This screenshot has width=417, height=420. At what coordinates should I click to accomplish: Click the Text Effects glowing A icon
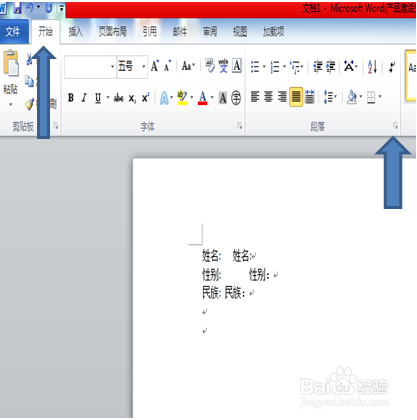(x=164, y=98)
